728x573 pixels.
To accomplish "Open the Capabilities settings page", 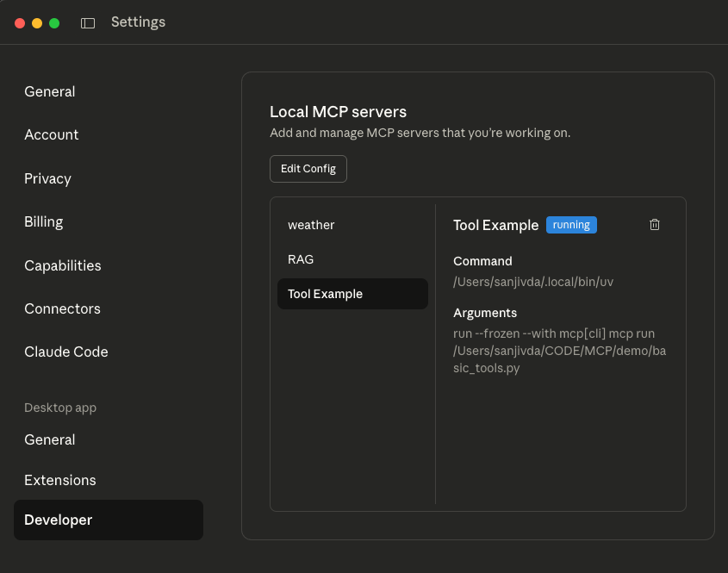I will (x=63, y=265).
